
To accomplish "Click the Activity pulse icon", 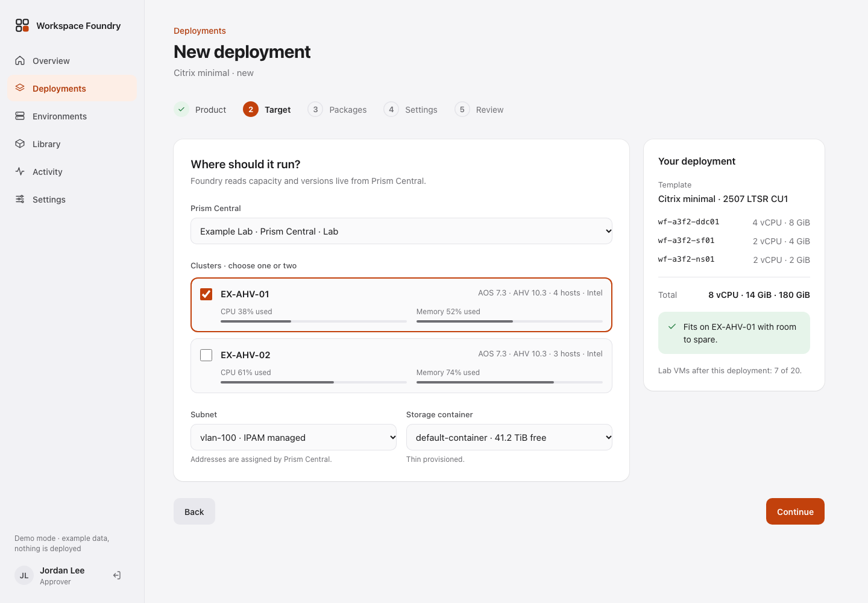I will (20, 171).
